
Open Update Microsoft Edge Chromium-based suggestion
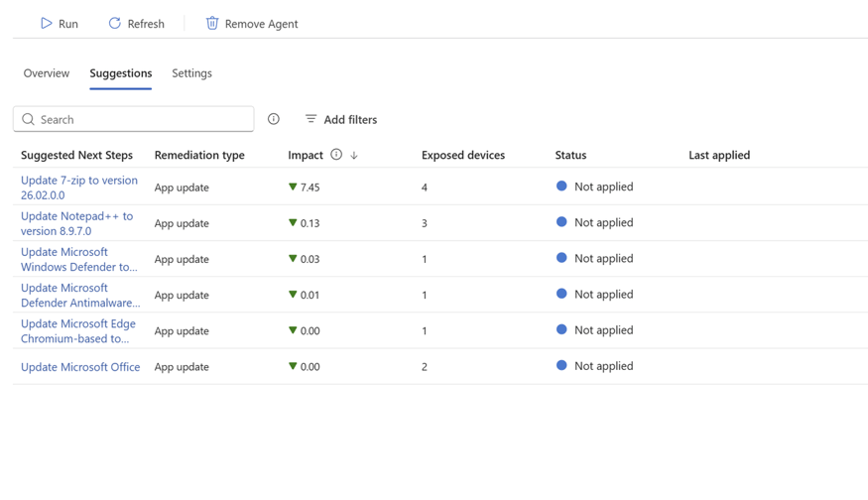[78, 331]
